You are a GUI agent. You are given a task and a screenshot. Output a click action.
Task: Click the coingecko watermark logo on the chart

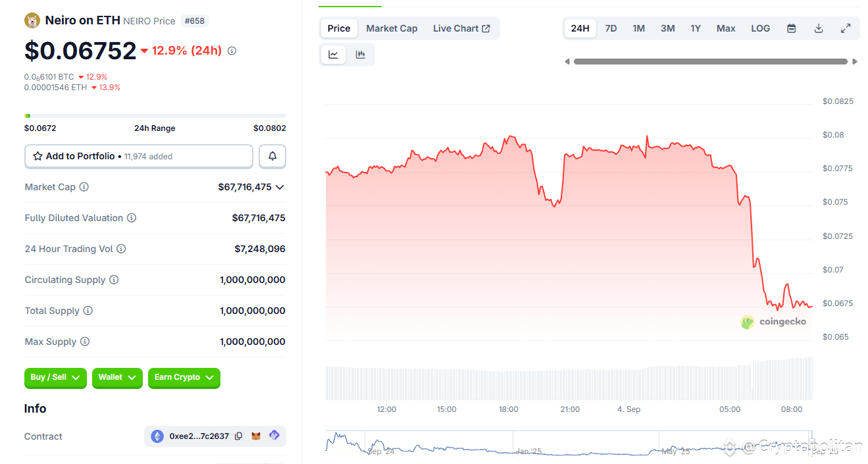point(746,322)
